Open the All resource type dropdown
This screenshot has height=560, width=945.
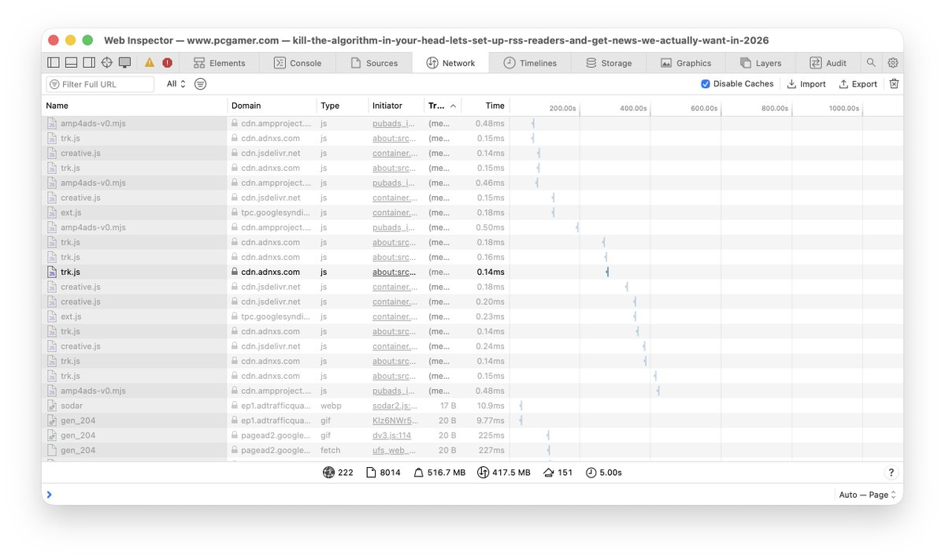click(176, 83)
